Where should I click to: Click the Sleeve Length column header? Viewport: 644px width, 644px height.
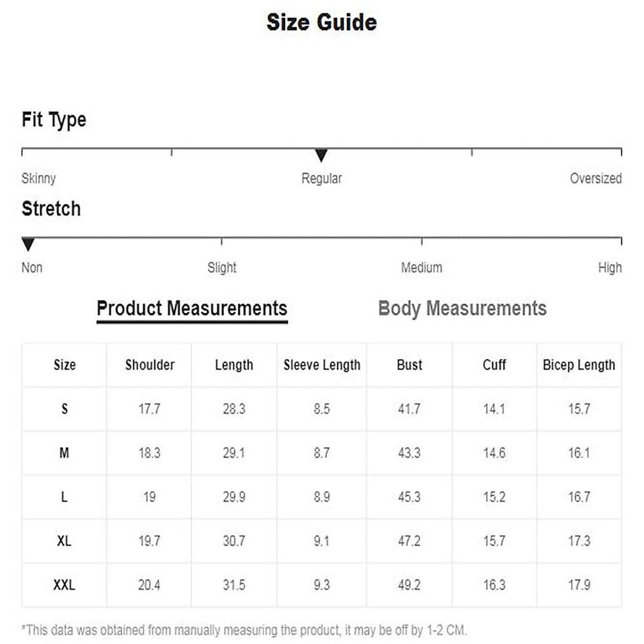[322, 365]
